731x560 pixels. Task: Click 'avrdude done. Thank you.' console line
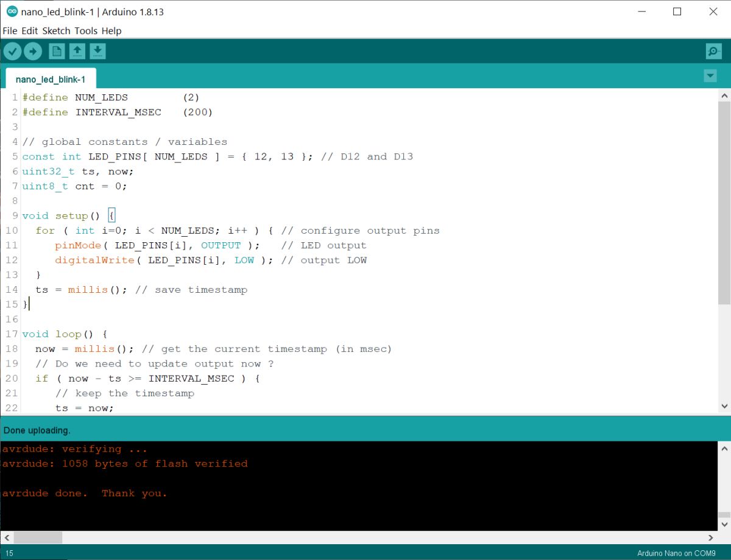(85, 494)
